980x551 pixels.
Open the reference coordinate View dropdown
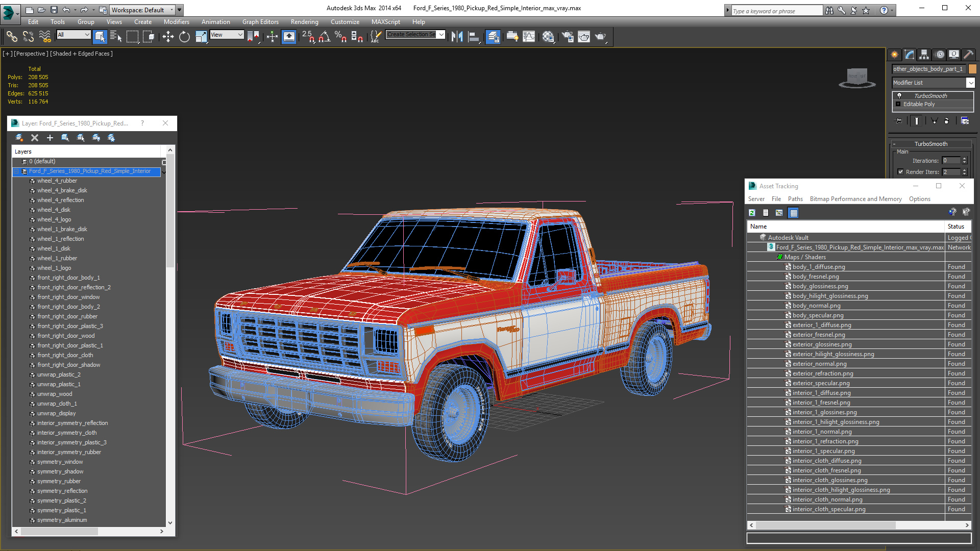[227, 35]
